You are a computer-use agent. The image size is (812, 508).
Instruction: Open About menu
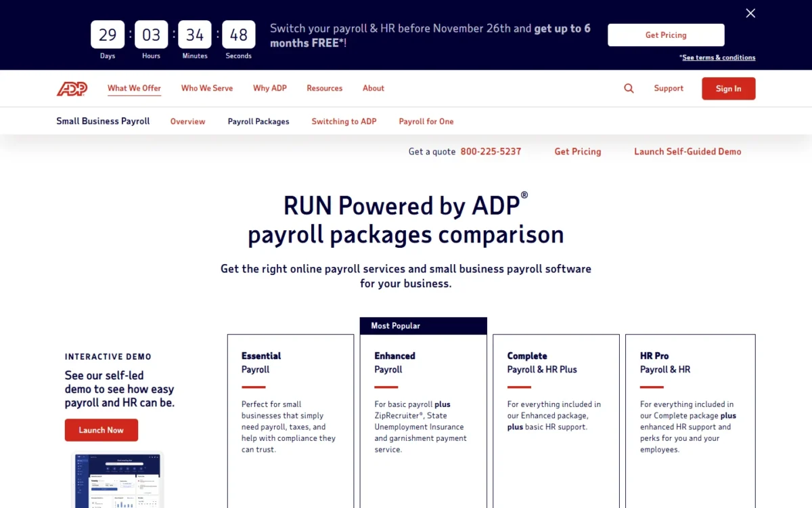[x=374, y=88]
